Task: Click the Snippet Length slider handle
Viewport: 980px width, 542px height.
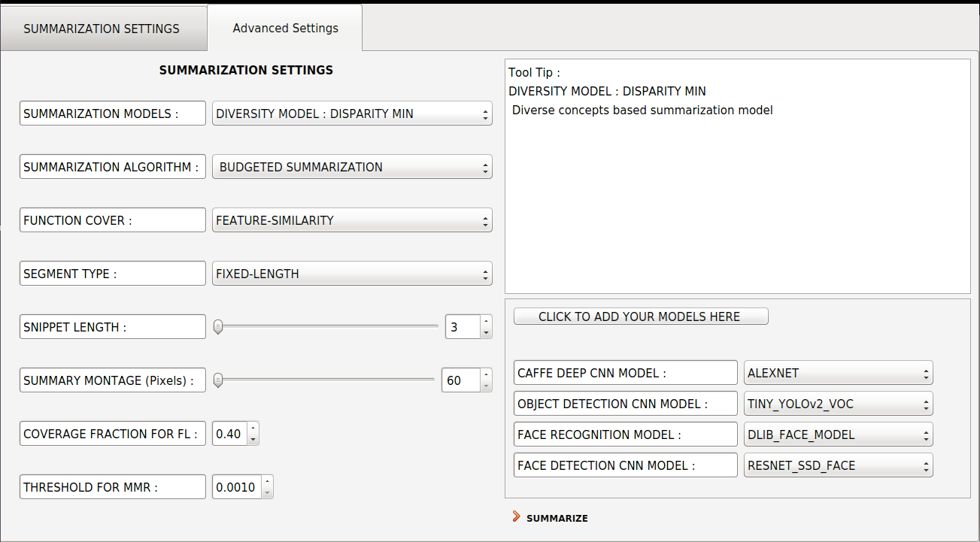Action: pyautogui.click(x=218, y=327)
